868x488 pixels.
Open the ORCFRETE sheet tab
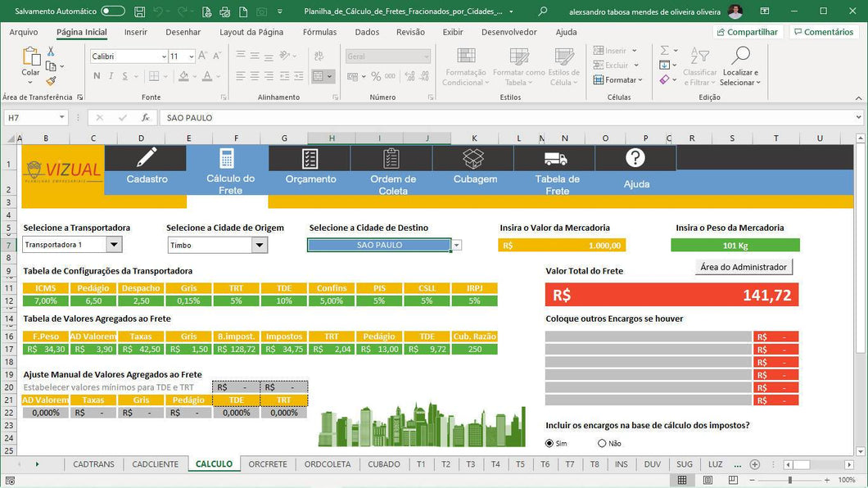268,464
